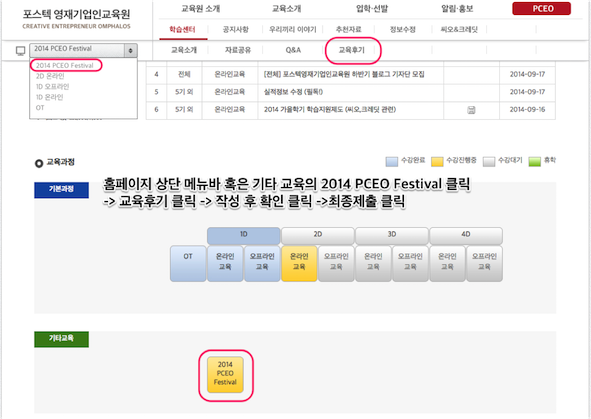Open the 2014 PCEO Festival yellow tile
Screen dimensions: 591x419
[225, 375]
